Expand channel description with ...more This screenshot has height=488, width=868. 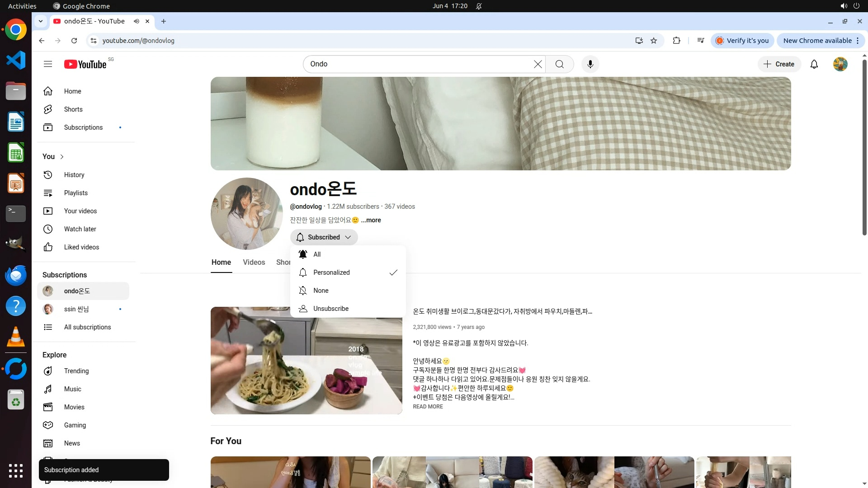(371, 220)
